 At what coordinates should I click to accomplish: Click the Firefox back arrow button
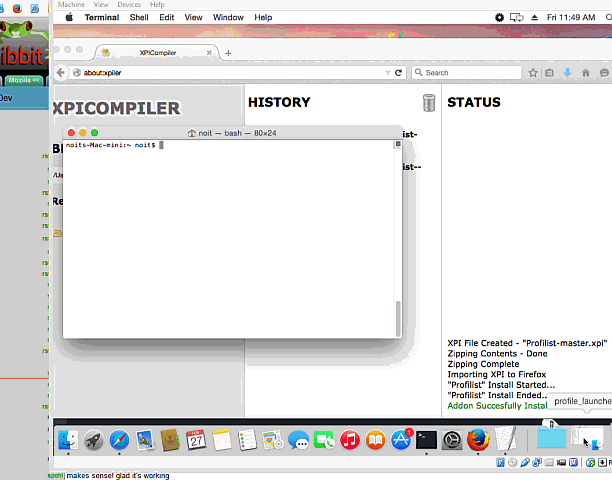60,73
